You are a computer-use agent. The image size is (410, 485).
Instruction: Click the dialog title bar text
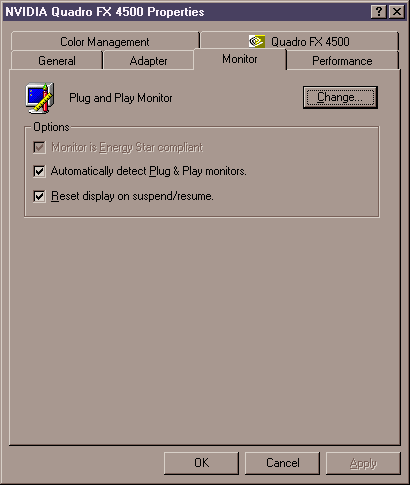[105, 12]
